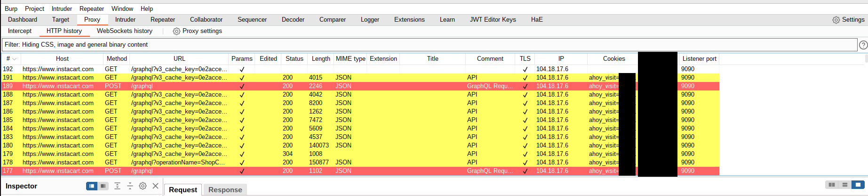Sort by the Comment column header
868x196 pixels.
[x=490, y=59]
